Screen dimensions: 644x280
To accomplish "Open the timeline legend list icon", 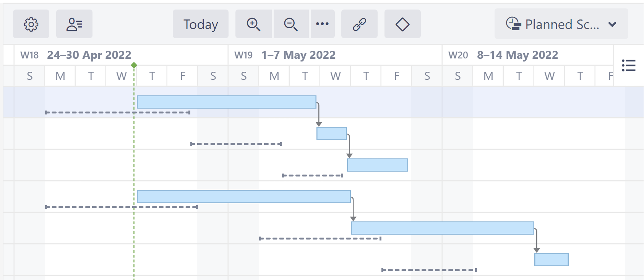I will 629,65.
